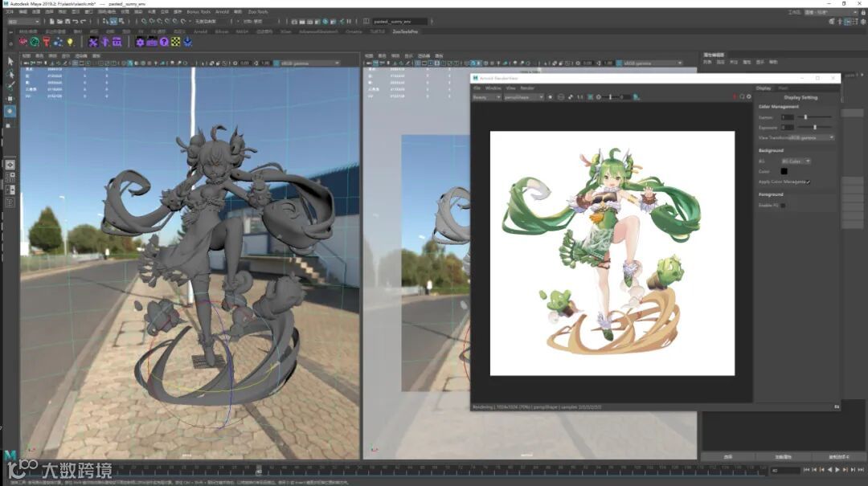Click the blue download arrow shelf icon
868x486 pixels.
pyautogui.click(x=187, y=42)
